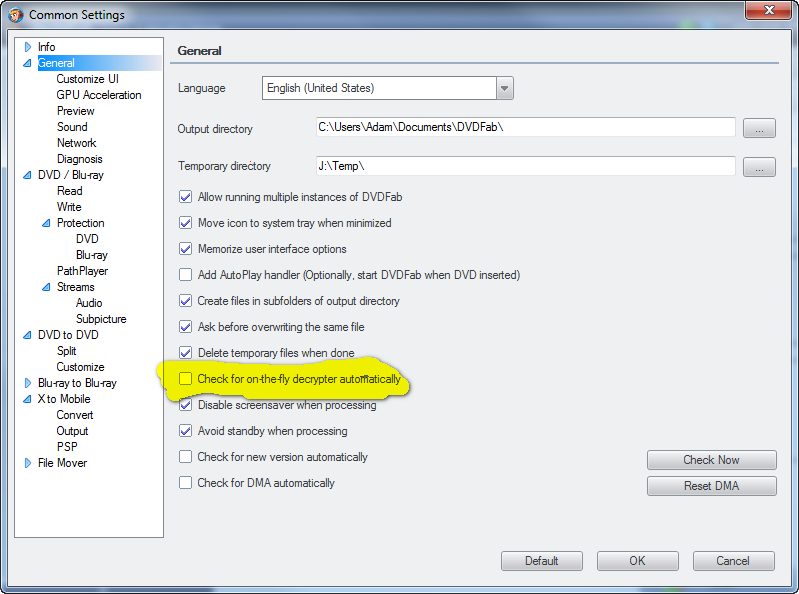
Task: Enable Check for DMA automatically
Action: (x=185, y=482)
